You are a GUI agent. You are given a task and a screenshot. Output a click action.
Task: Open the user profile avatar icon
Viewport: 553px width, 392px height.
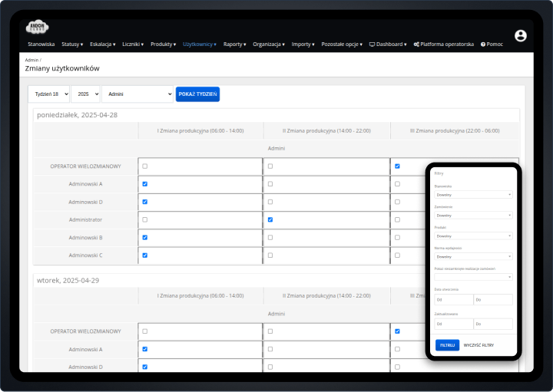(x=521, y=36)
